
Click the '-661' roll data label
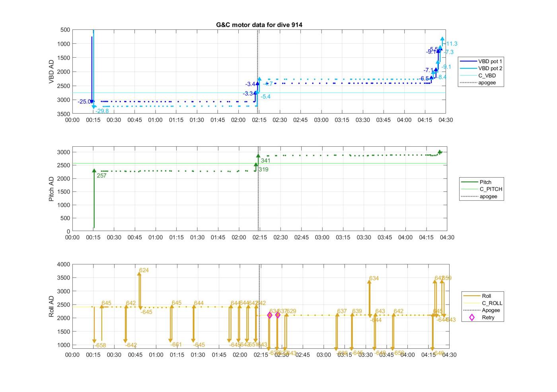coord(176,345)
